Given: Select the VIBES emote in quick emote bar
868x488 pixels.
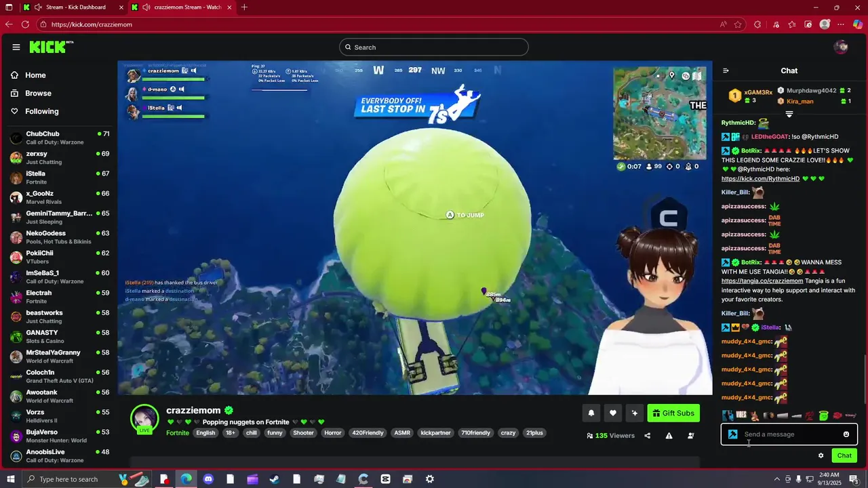Looking at the screenshot, I should point(741,415).
